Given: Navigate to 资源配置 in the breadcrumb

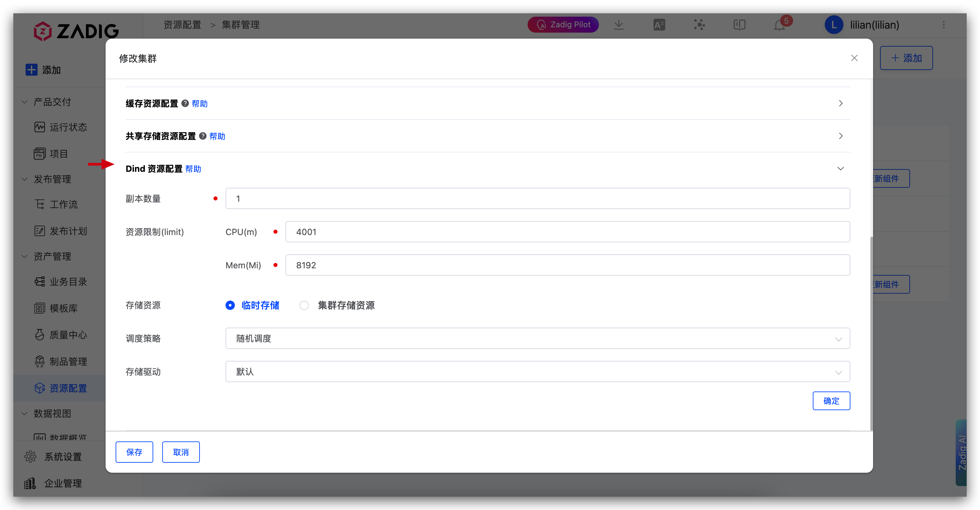Looking at the screenshot, I should coord(182,25).
